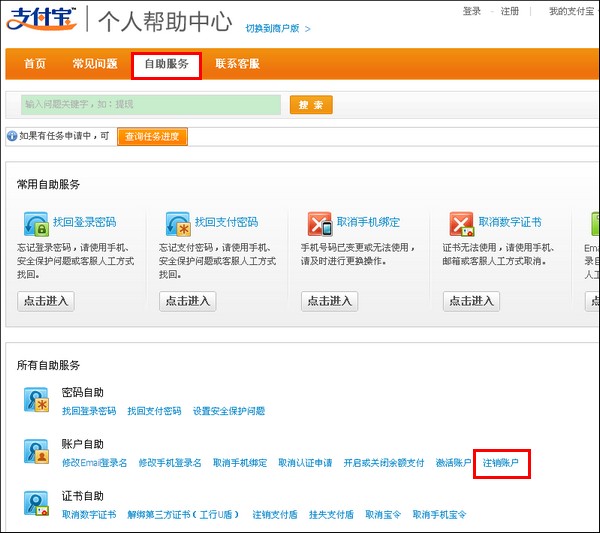Click the 查询任务进度 button
Image resolution: width=600 pixels, height=533 pixels.
pos(152,137)
